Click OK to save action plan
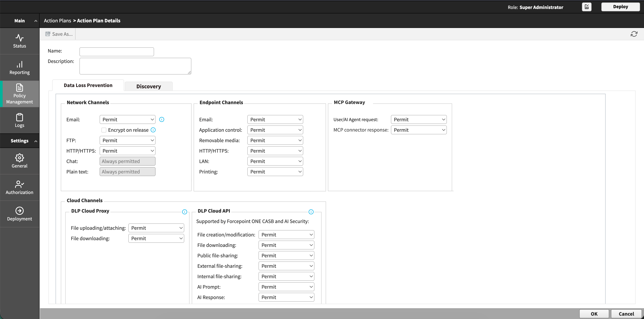This screenshot has width=644, height=319. tap(594, 314)
